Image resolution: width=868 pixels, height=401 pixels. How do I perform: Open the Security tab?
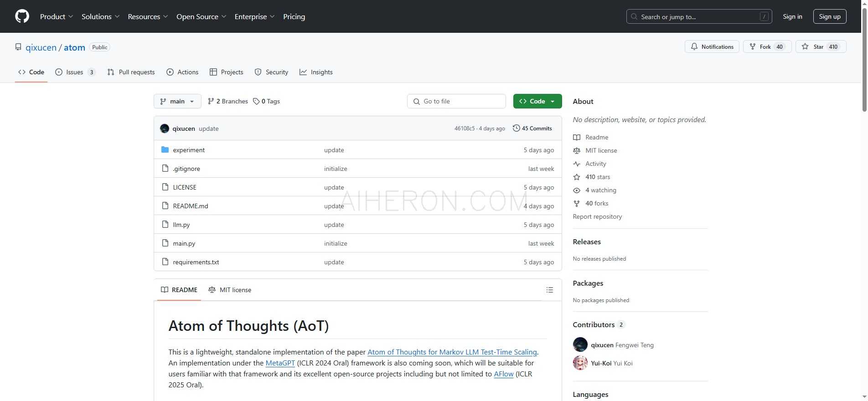point(271,72)
